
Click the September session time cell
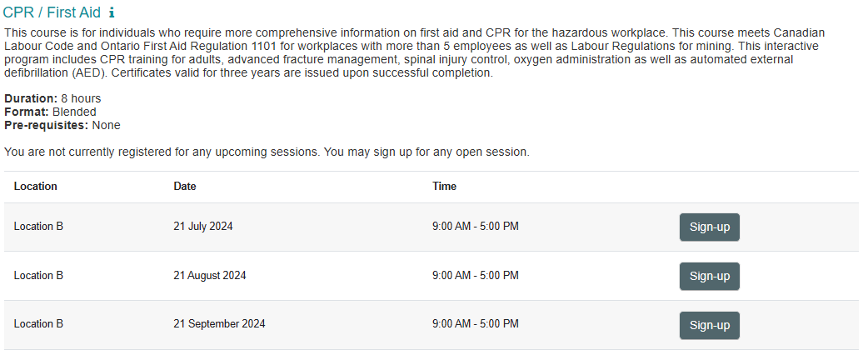[x=475, y=324]
